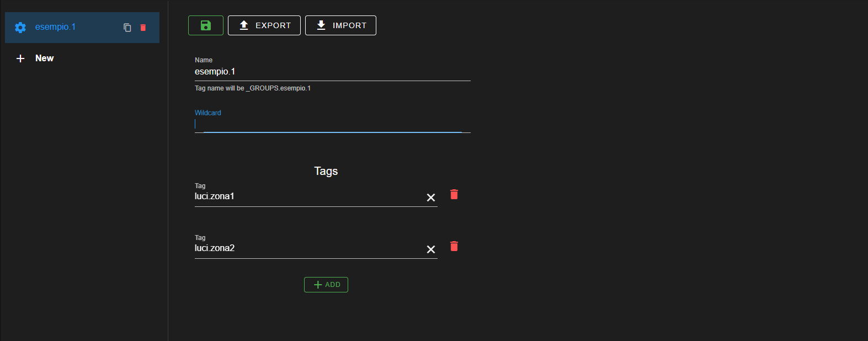868x341 pixels.
Task: Remove the luci.zona2 tag using trash icon
Action: (x=454, y=246)
